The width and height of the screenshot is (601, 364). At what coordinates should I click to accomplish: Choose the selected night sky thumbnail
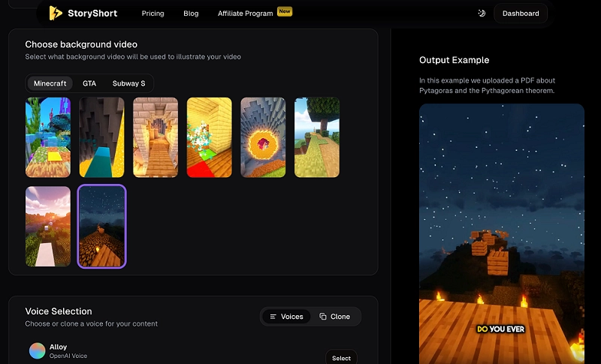[x=101, y=226]
